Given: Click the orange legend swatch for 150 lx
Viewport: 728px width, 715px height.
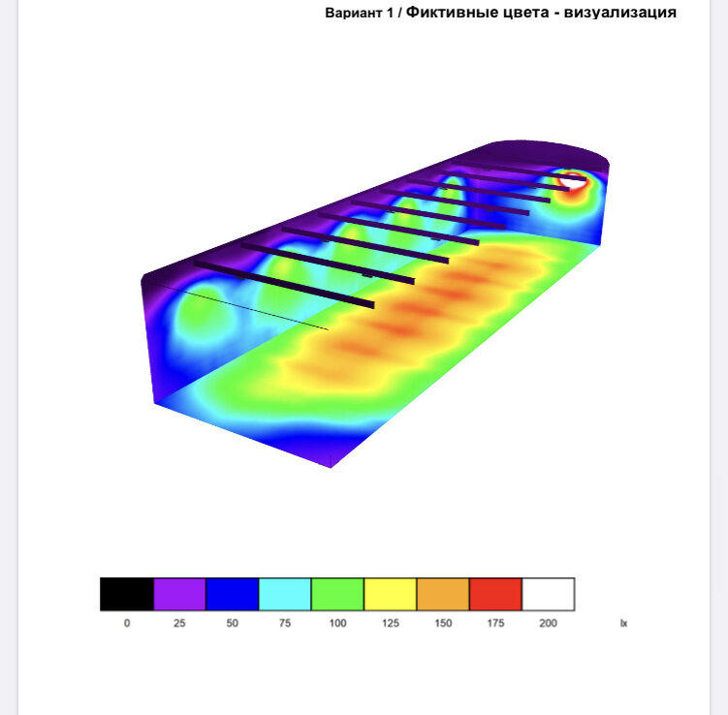Looking at the screenshot, I should [x=443, y=594].
